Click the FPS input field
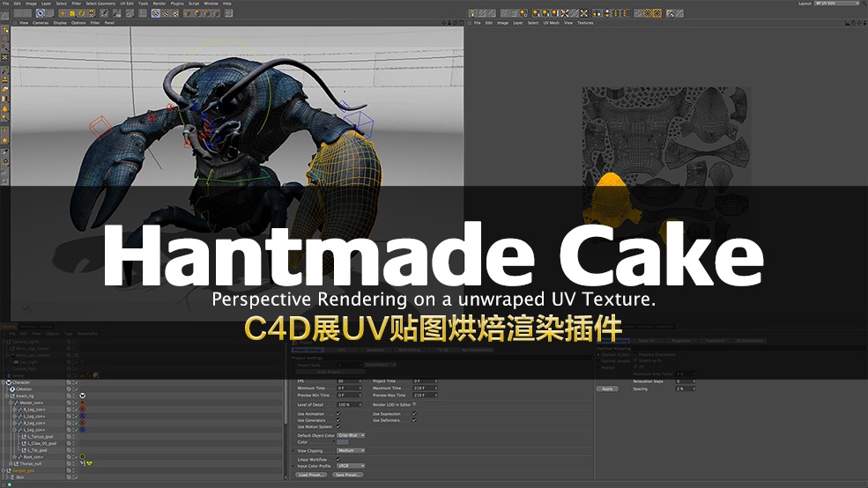 pos(349,381)
